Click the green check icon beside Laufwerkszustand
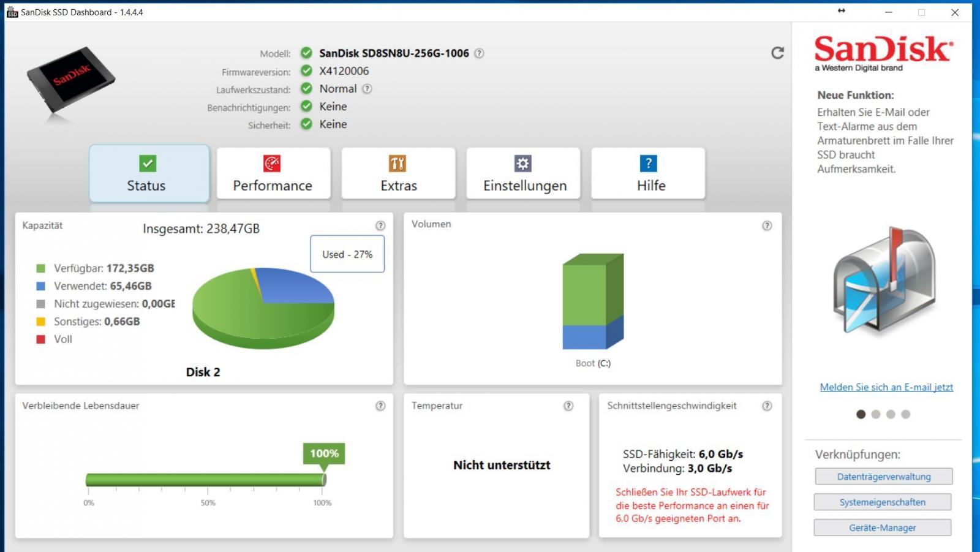This screenshot has height=552, width=980. click(x=306, y=89)
